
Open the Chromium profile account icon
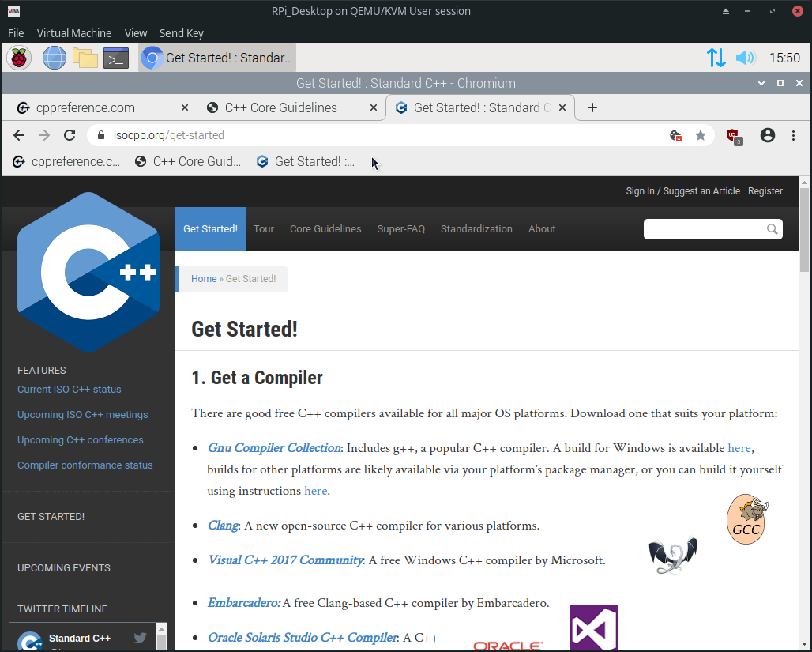click(768, 135)
